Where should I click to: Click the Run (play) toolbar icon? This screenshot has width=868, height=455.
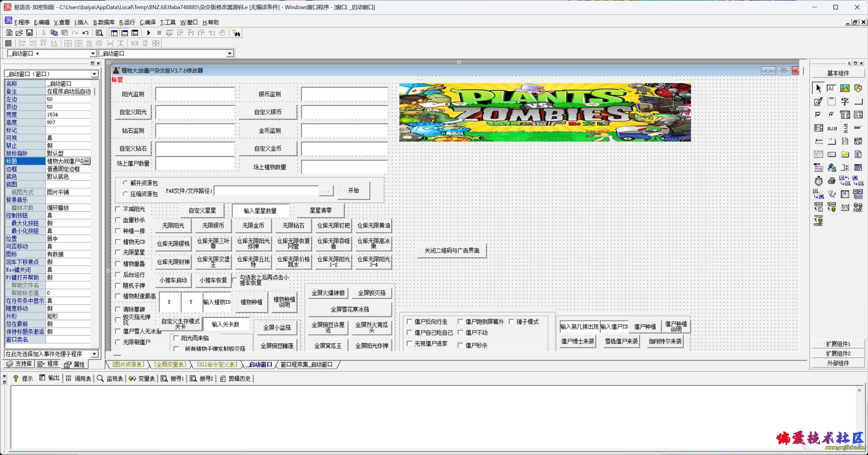(149, 33)
